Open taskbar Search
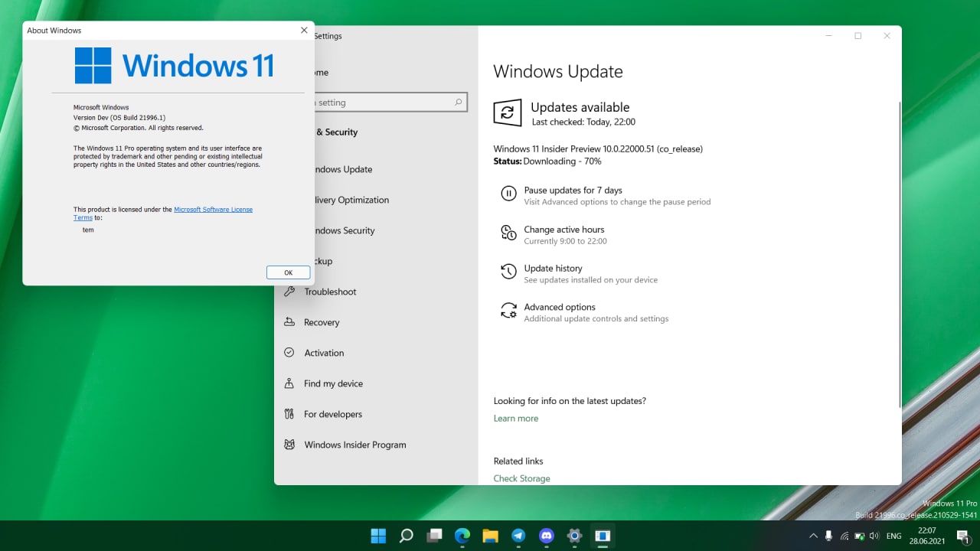 [407, 536]
